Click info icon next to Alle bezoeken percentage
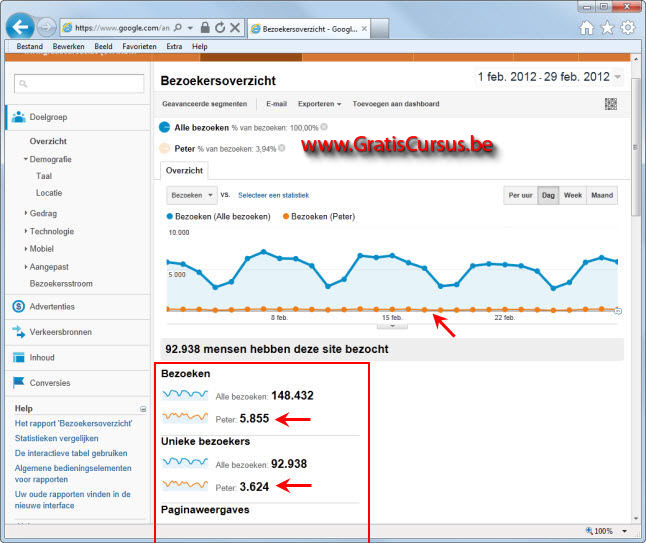Image resolution: width=646 pixels, height=543 pixels. click(x=324, y=127)
